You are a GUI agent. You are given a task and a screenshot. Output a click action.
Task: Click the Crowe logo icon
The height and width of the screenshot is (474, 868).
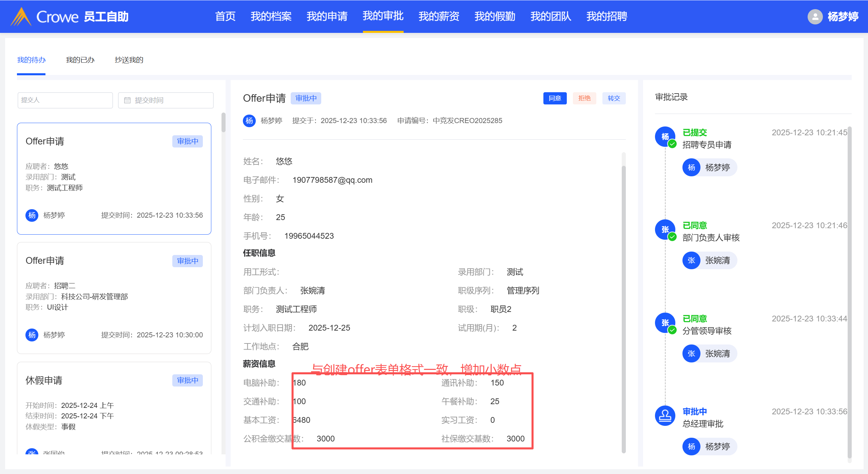click(21, 17)
